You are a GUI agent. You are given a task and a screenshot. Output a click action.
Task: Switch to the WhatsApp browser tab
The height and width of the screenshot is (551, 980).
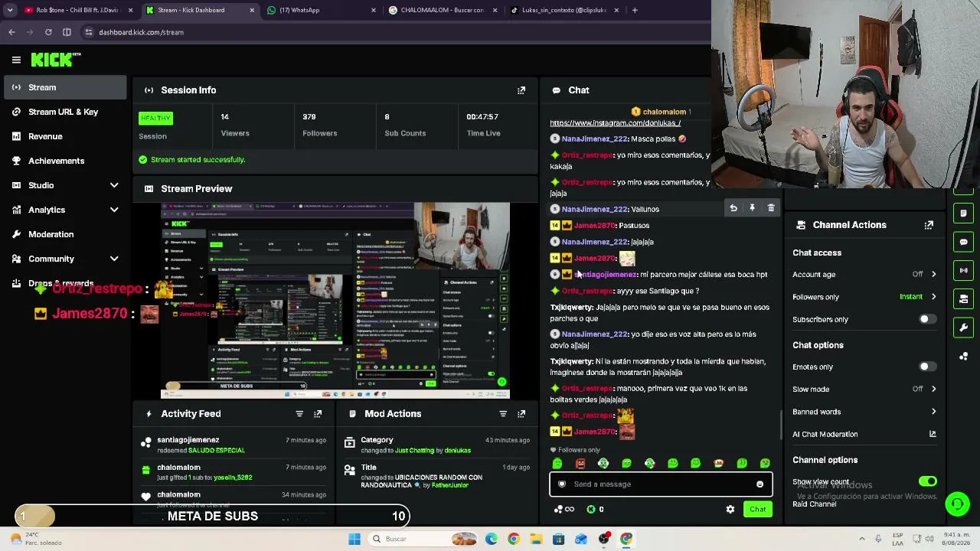pyautogui.click(x=321, y=10)
